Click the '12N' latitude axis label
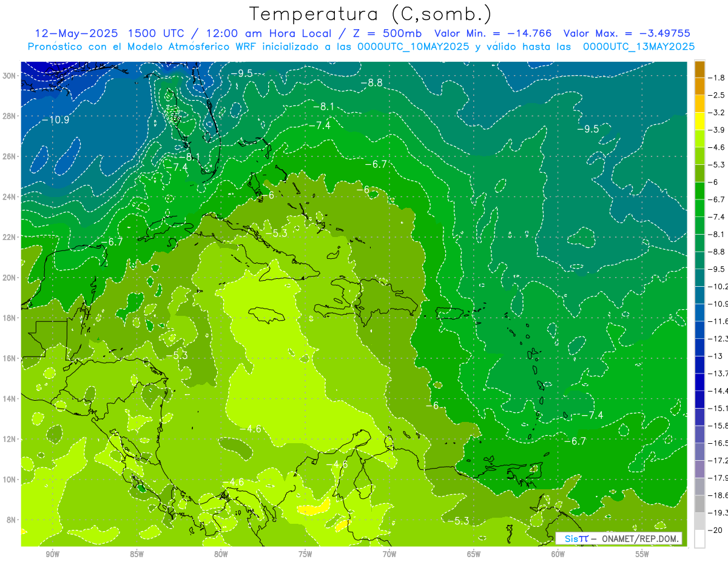Image resolution: width=728 pixels, height=562 pixels. (x=9, y=439)
